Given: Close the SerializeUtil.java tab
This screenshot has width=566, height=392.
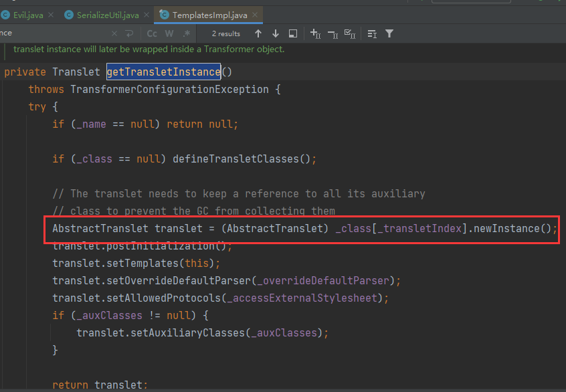Looking at the screenshot, I should [x=147, y=15].
